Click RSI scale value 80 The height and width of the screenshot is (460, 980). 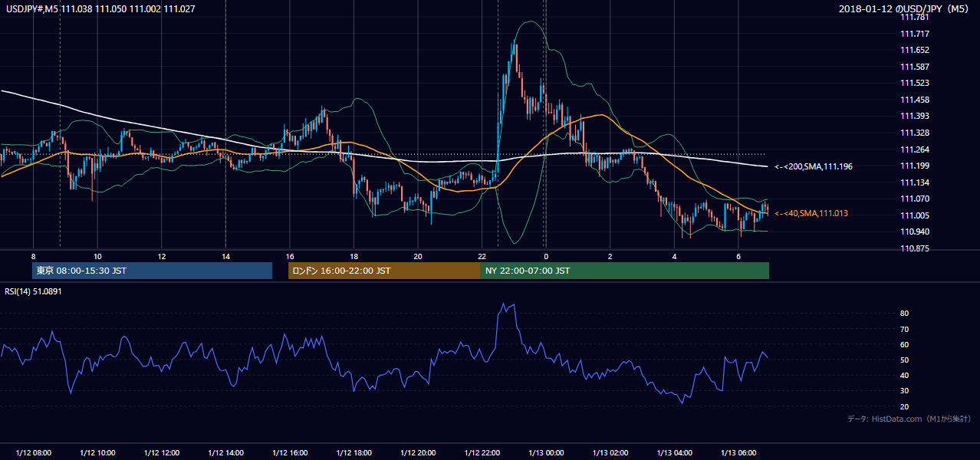(904, 314)
